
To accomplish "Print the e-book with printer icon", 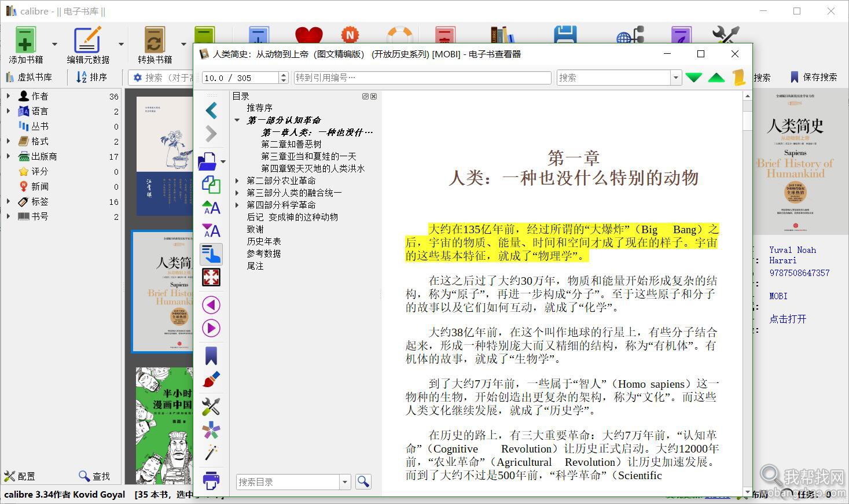I will [211, 480].
